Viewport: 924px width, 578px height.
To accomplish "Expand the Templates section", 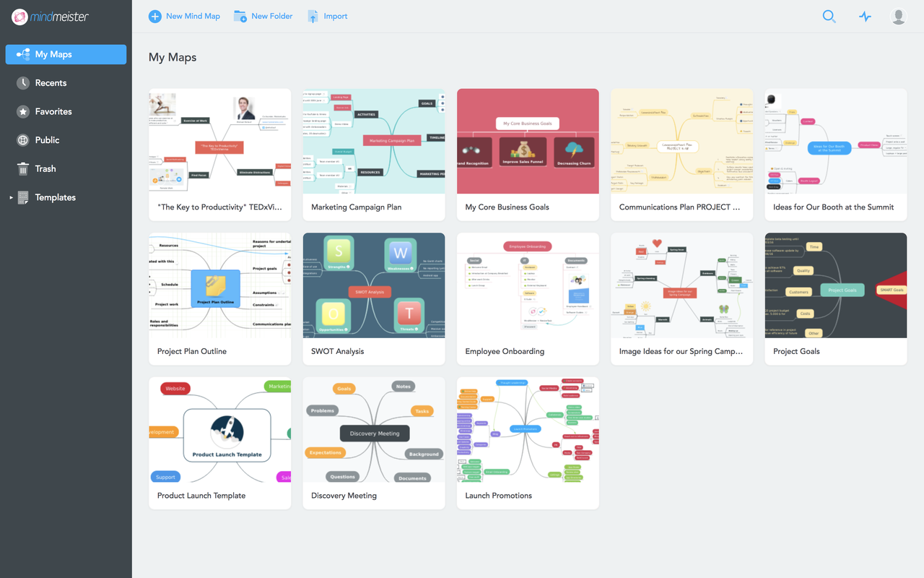I will (x=10, y=197).
